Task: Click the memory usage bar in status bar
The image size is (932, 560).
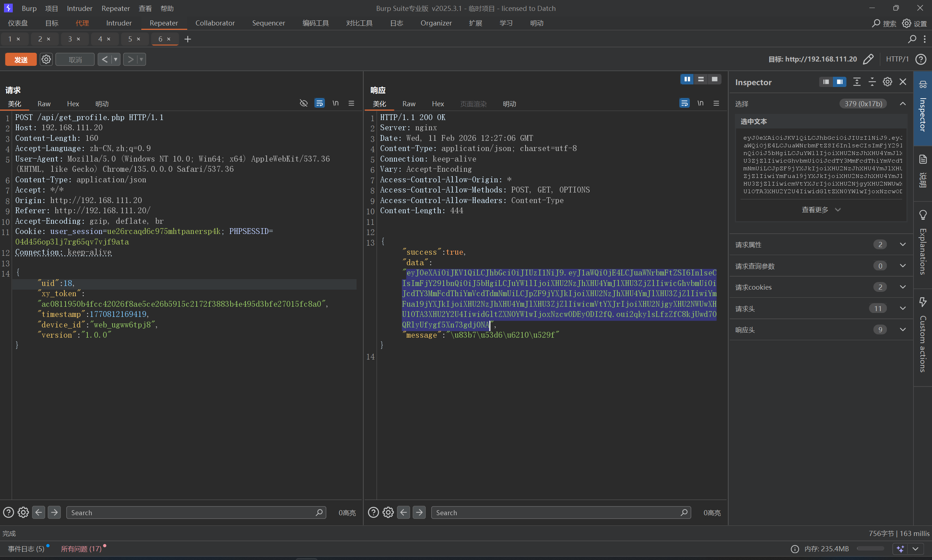Action: point(870,549)
